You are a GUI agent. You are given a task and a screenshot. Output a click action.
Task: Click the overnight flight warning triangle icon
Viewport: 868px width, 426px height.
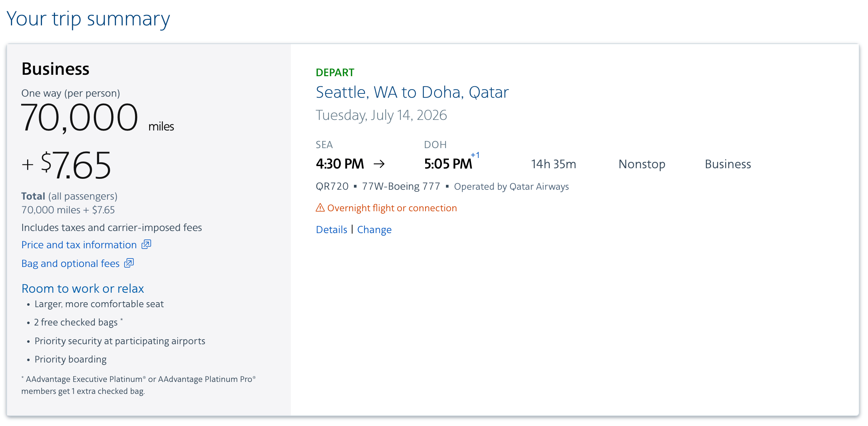pos(320,208)
